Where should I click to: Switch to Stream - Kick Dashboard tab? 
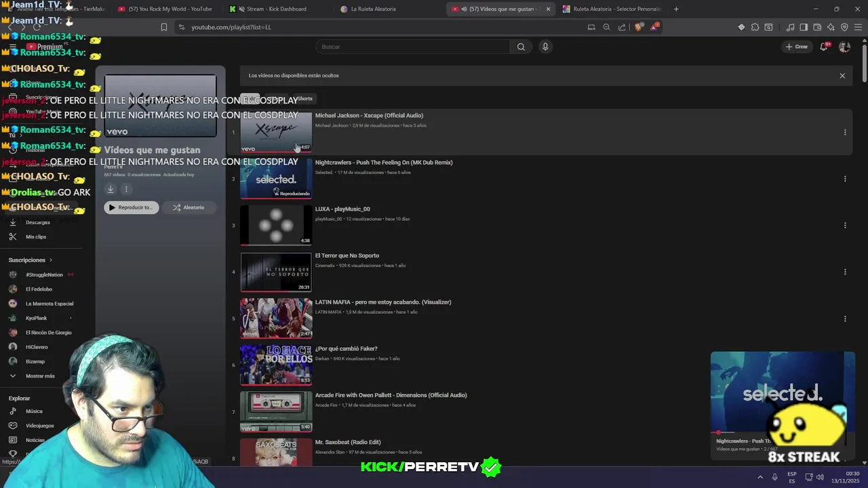tap(276, 9)
